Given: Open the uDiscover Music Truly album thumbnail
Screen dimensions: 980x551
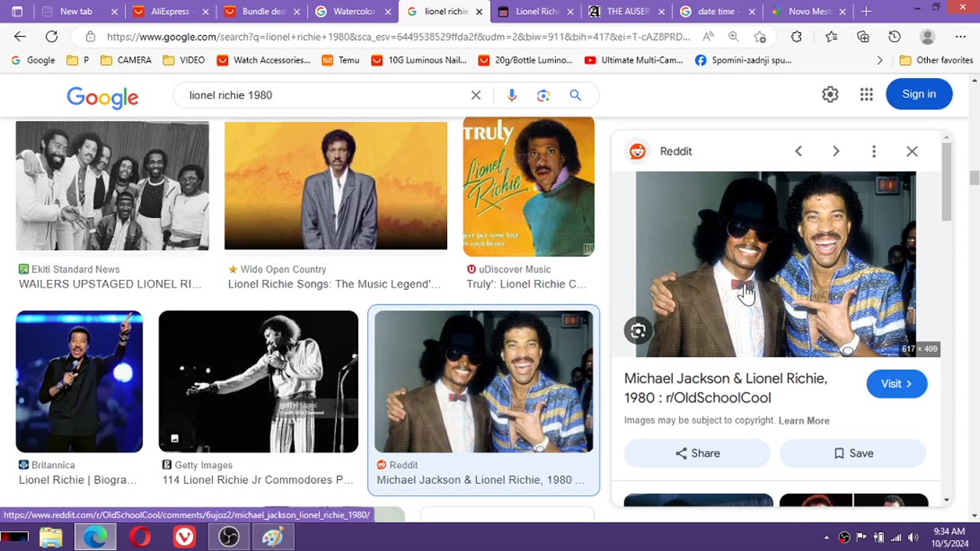Looking at the screenshot, I should point(528,187).
